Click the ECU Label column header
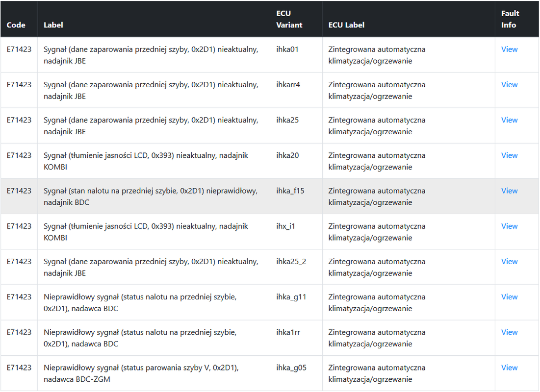540x392 pixels. pyautogui.click(x=346, y=25)
